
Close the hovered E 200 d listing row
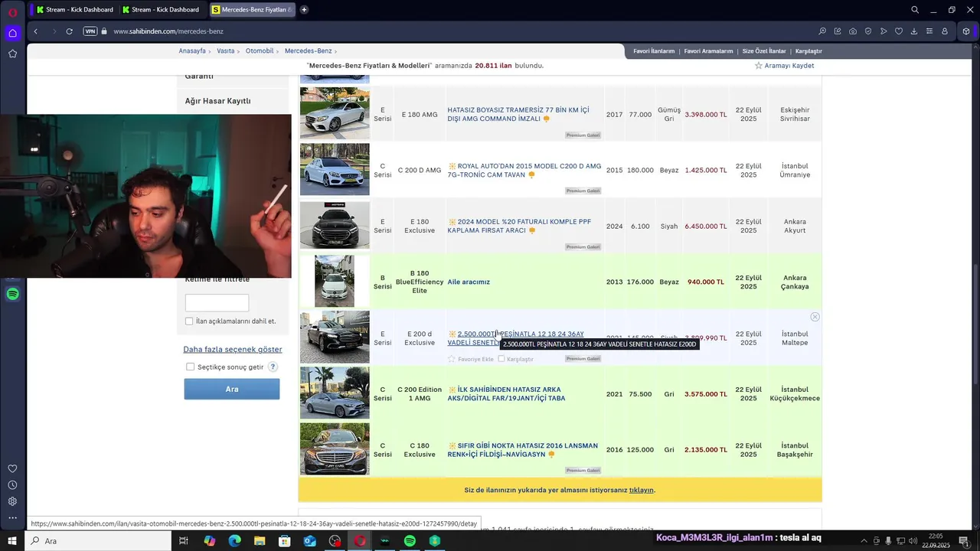815,317
